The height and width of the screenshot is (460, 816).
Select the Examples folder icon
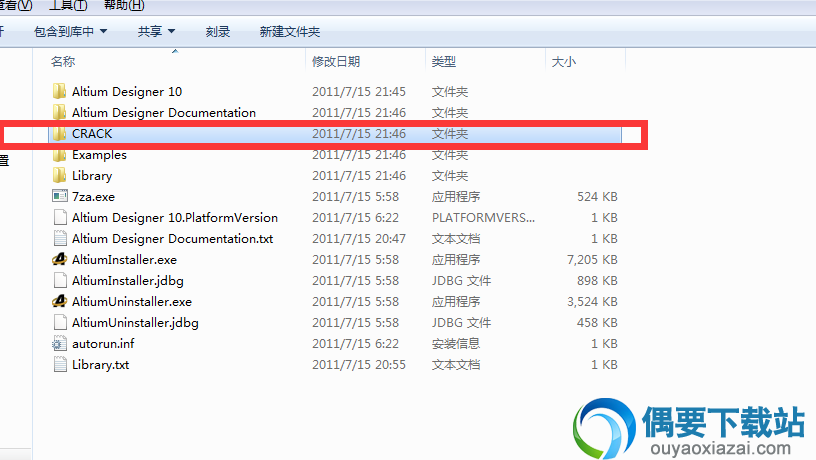(59, 155)
